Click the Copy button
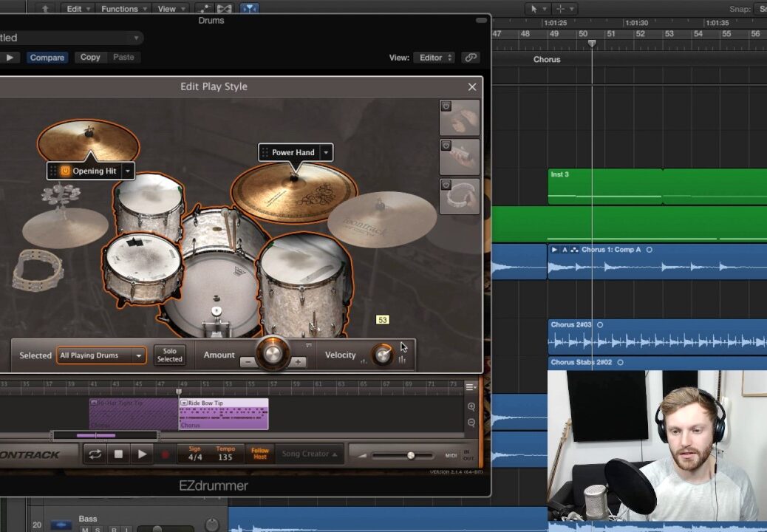The image size is (767, 532). pyautogui.click(x=90, y=57)
